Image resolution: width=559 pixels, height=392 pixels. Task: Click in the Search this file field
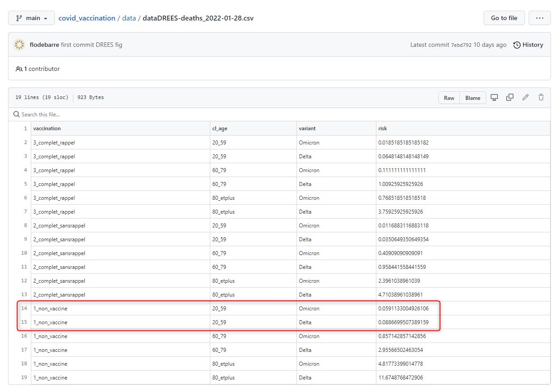(x=134, y=115)
